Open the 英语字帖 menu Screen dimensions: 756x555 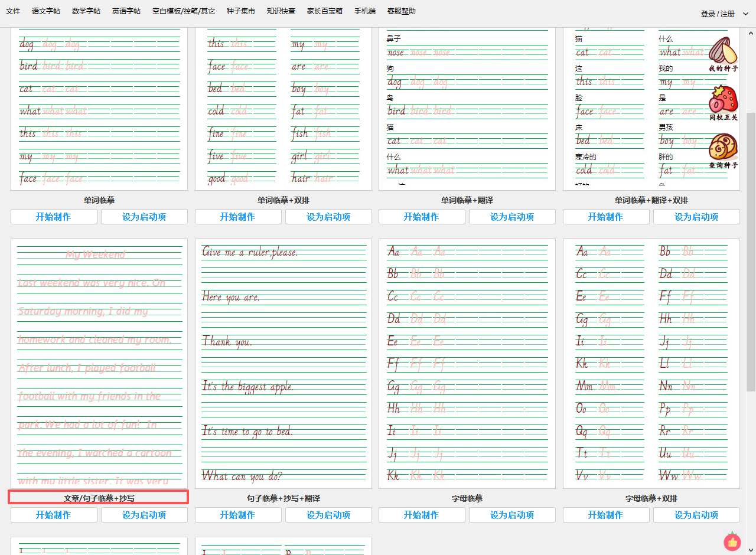(126, 11)
